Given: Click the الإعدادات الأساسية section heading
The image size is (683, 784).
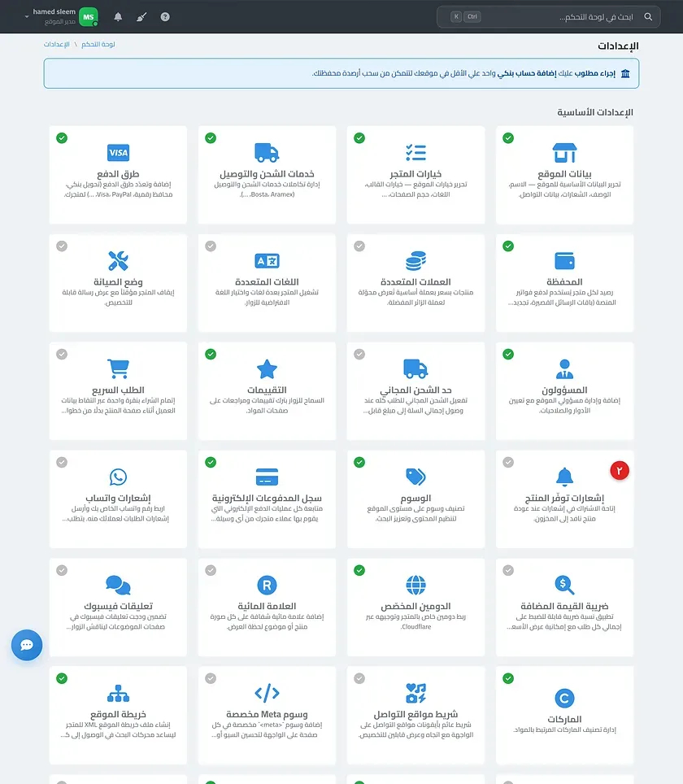Looking at the screenshot, I should coord(595,112).
